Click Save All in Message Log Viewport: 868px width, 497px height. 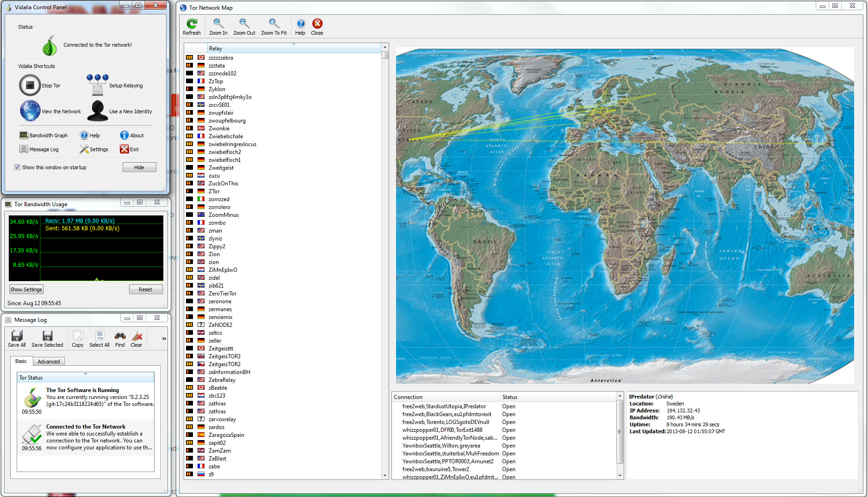17,339
